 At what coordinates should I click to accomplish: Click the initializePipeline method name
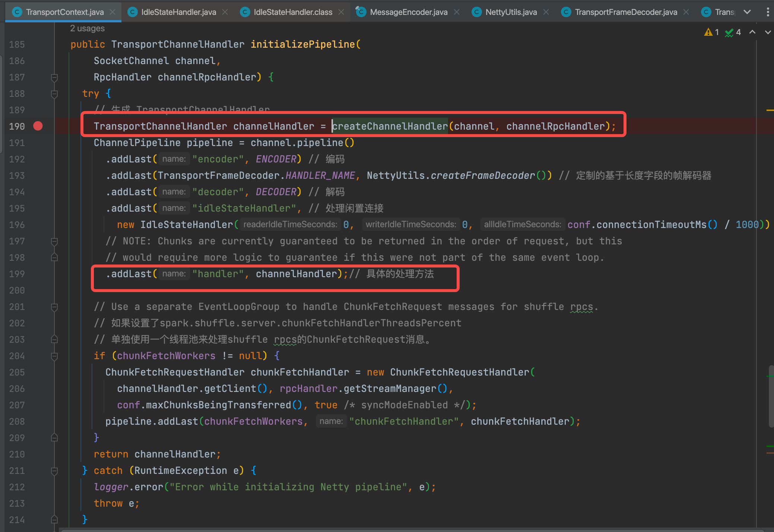point(303,44)
